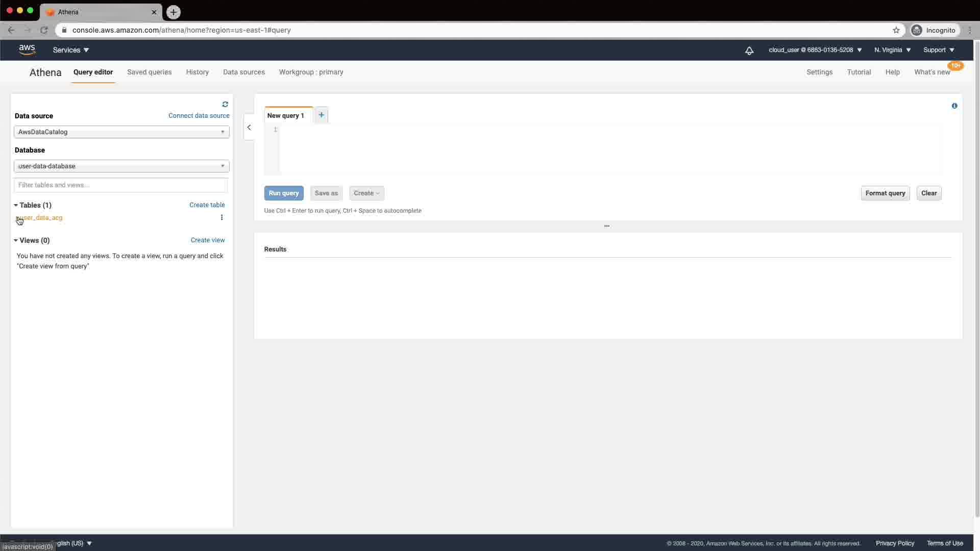Open the user_data_acg table options menu
The width and height of the screenshot is (980, 551).
tap(222, 217)
